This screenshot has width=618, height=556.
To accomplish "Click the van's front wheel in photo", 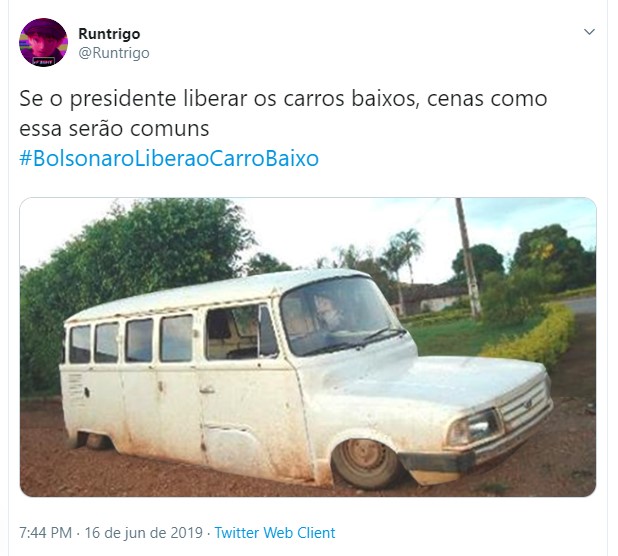I will 365,462.
